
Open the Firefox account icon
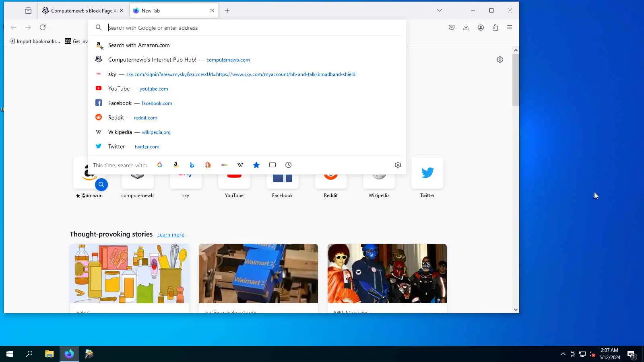pyautogui.click(x=481, y=27)
